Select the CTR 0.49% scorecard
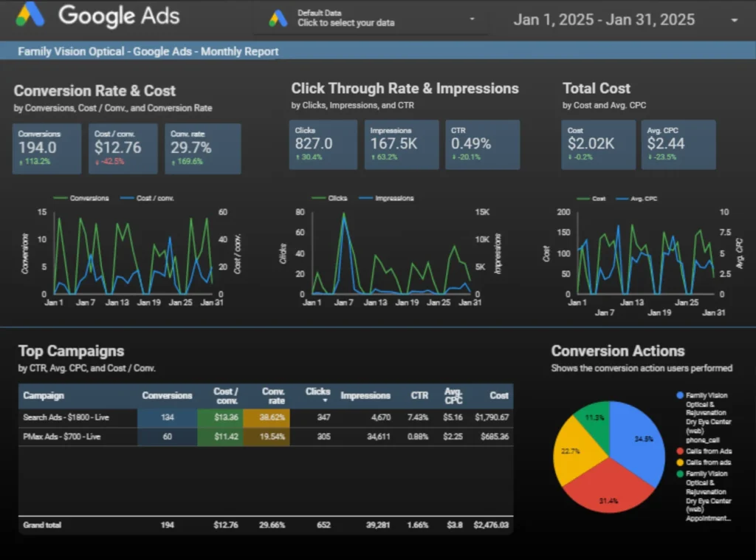The width and height of the screenshot is (756, 560). pyautogui.click(x=483, y=145)
